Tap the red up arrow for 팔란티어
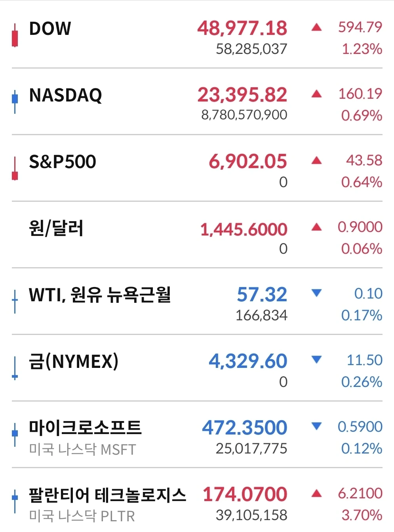Viewport: 394px width, 532px height. click(x=316, y=493)
